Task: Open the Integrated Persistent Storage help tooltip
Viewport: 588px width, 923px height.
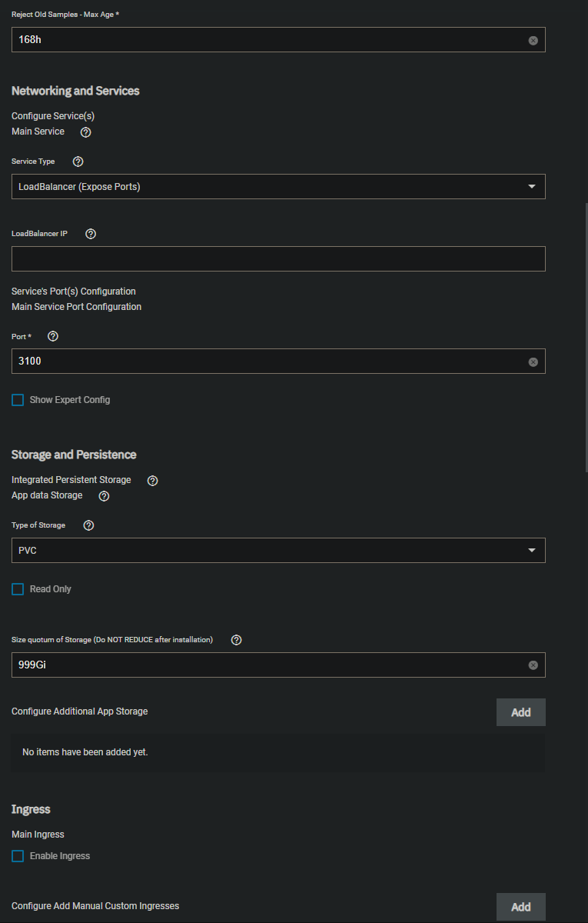Action: point(151,480)
